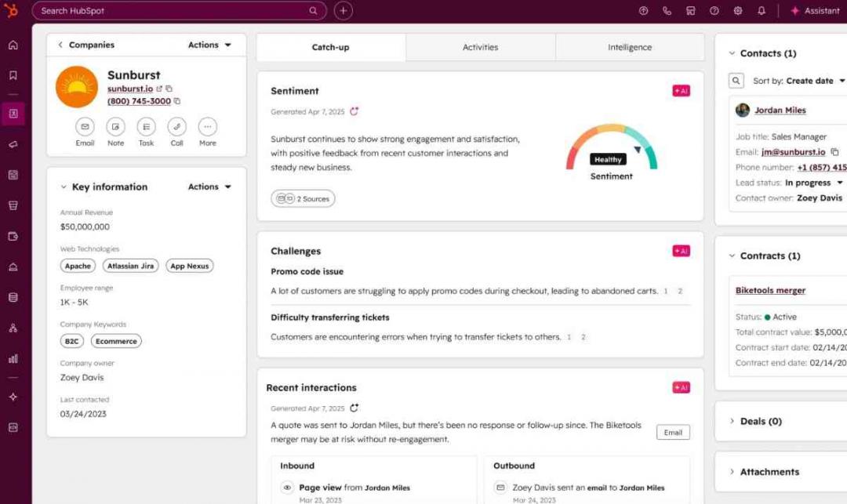
Task: Collapse the Key information section
Action: click(x=64, y=187)
